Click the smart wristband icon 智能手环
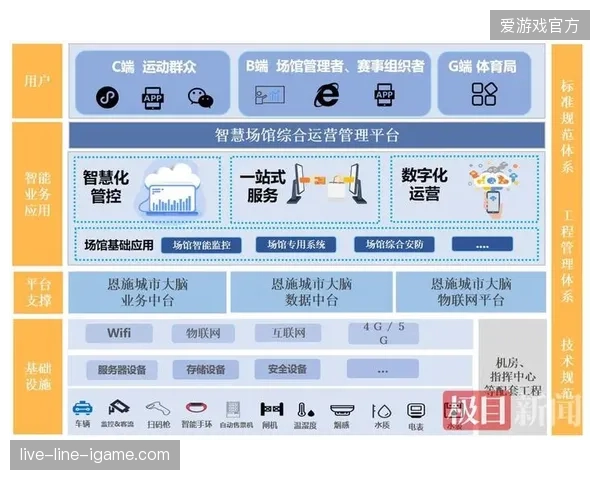This screenshot has height=480, width=600. pyautogui.click(x=196, y=407)
